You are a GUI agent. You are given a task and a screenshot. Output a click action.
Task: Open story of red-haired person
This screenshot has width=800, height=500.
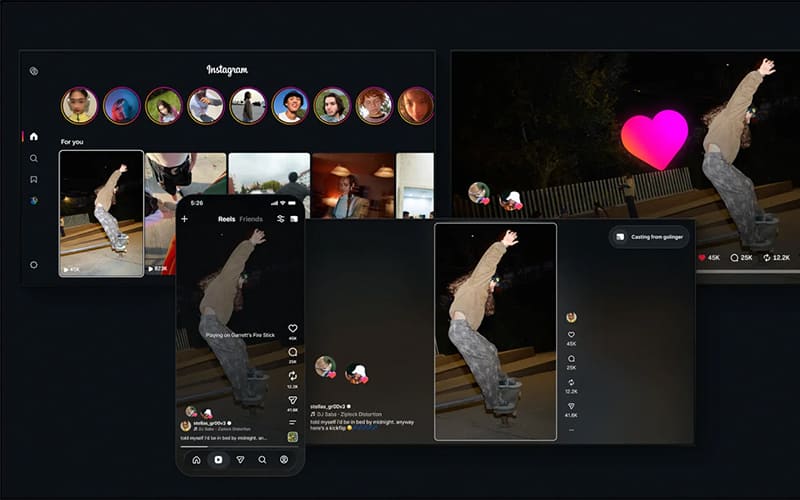pyautogui.click(x=374, y=106)
